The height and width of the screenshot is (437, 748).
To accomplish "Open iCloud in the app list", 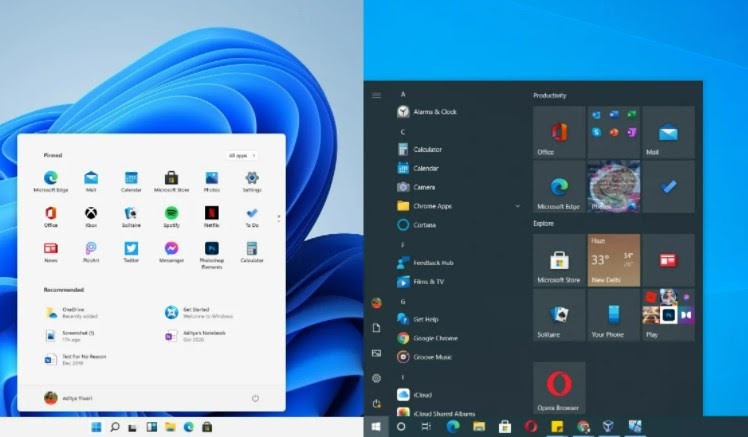I will point(414,395).
